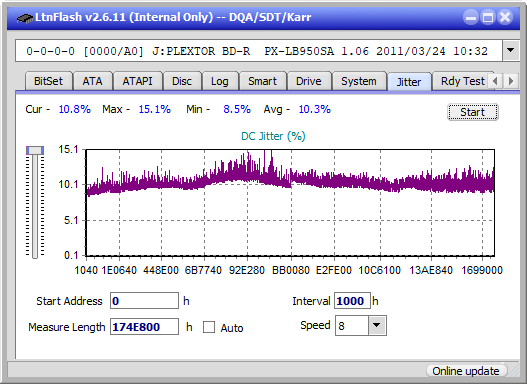The width and height of the screenshot is (527, 384).
Task: Click the window resize grip corner
Action: click(514, 371)
